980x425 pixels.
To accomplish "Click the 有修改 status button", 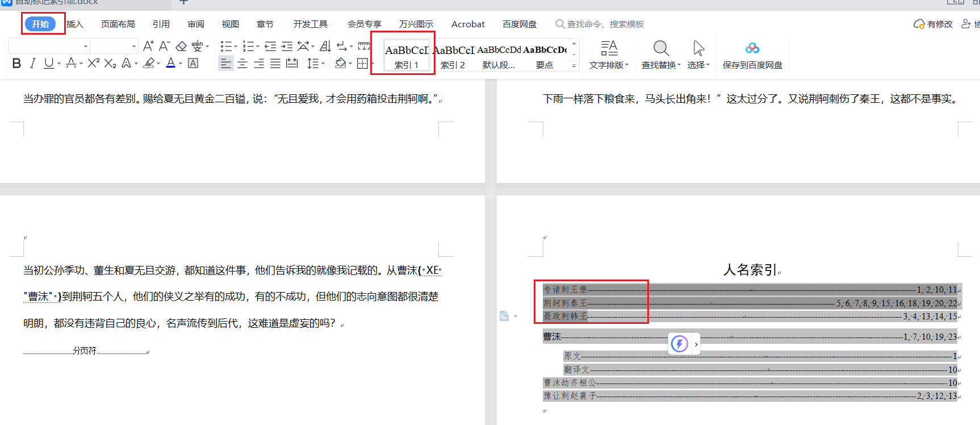I will pyautogui.click(x=933, y=24).
